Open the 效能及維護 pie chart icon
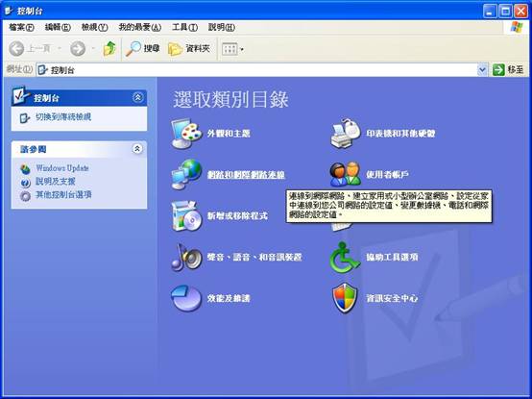 click(x=186, y=298)
